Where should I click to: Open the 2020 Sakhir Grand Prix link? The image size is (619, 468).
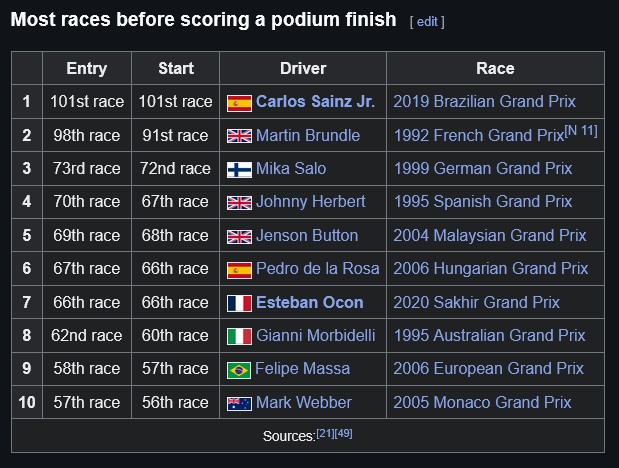pos(476,303)
